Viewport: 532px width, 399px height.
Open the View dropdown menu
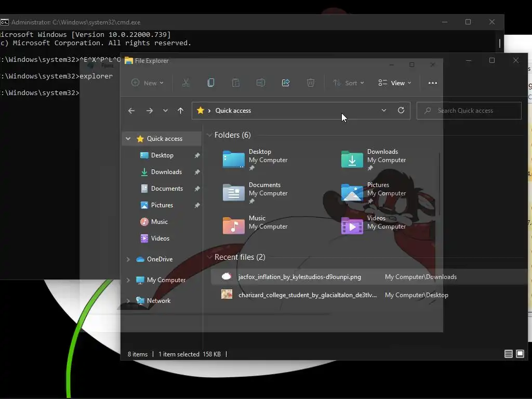(395, 83)
